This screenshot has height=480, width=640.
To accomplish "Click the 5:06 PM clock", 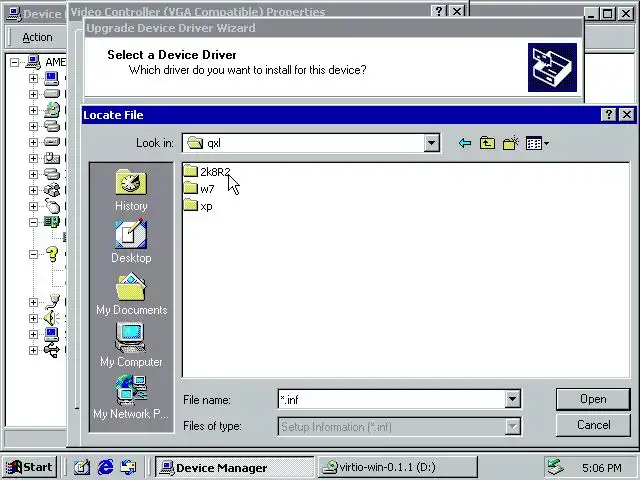I will coord(602,468).
